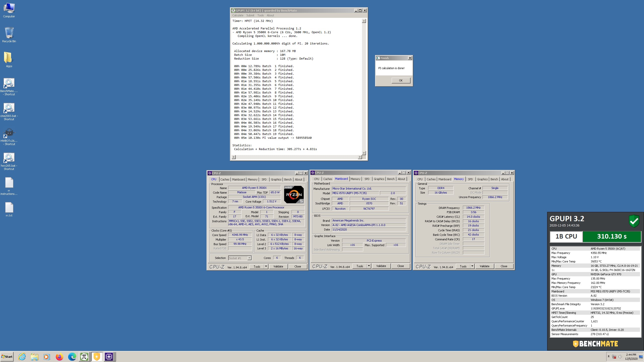Switch to GPUPI taskbar pi icon
Screen dimensions: 644x362
click(84, 356)
